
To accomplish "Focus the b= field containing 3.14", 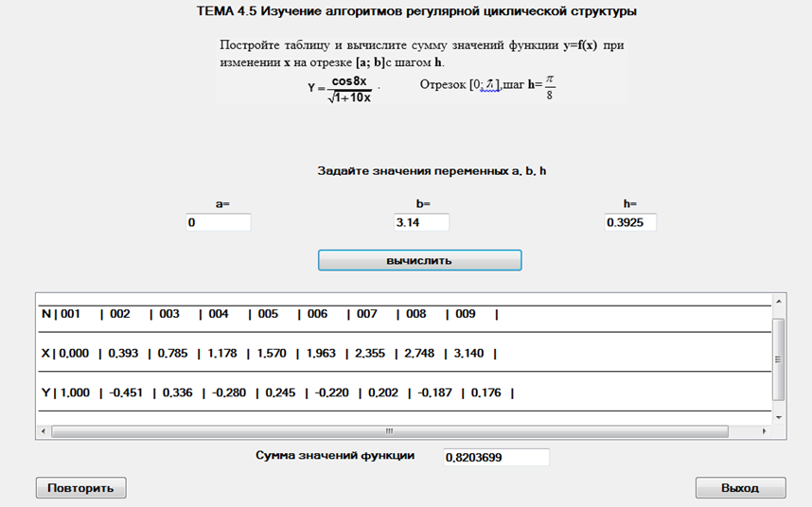I will pyautogui.click(x=421, y=222).
